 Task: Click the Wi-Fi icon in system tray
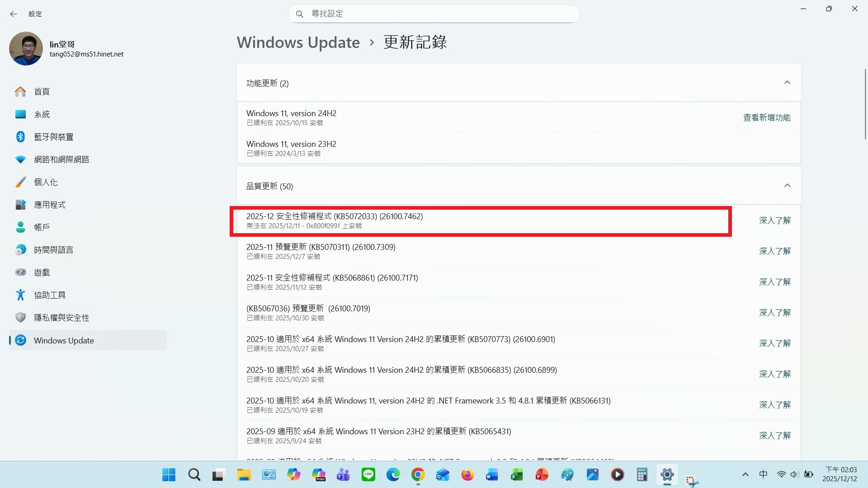(782, 474)
